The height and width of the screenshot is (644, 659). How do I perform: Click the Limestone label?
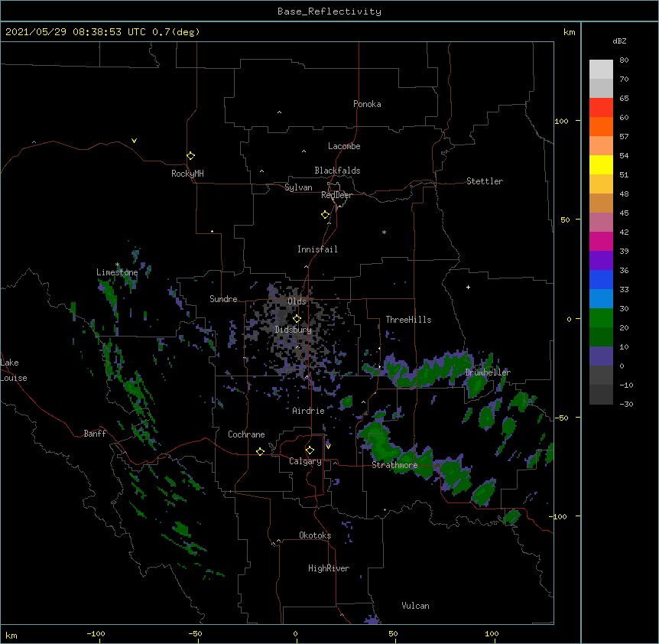pyautogui.click(x=117, y=272)
